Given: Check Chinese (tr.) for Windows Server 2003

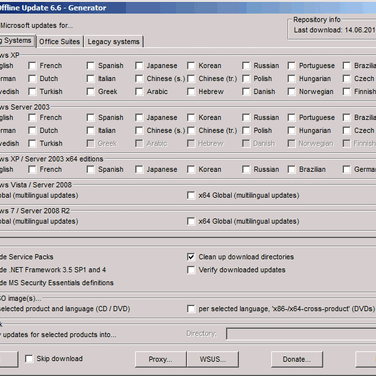Looking at the screenshot, I should pyautogui.click(x=191, y=131).
